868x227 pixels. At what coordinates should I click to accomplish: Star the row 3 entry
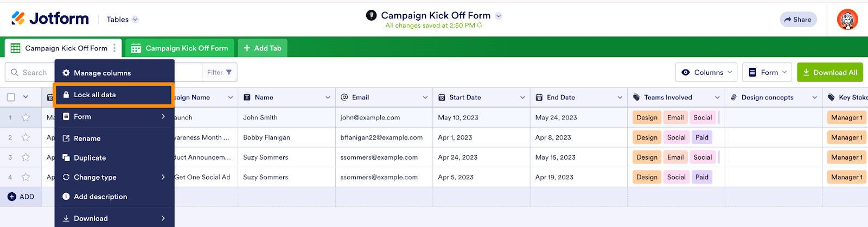click(x=25, y=157)
